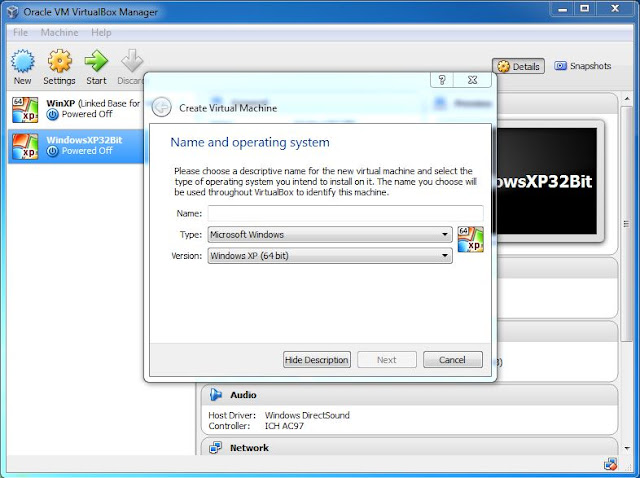Click the Powered Off icon under WindowsXP32Bit
This screenshot has width=640, height=478.
(52, 151)
